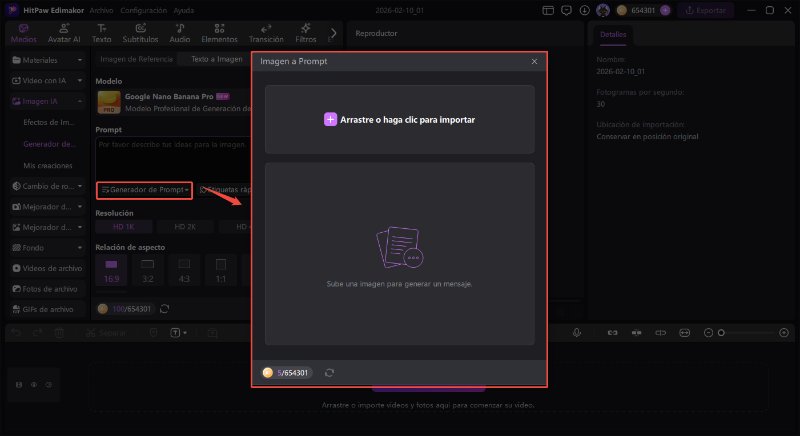Open Fotos de archivo
This screenshot has height=436, width=800.
[45, 289]
